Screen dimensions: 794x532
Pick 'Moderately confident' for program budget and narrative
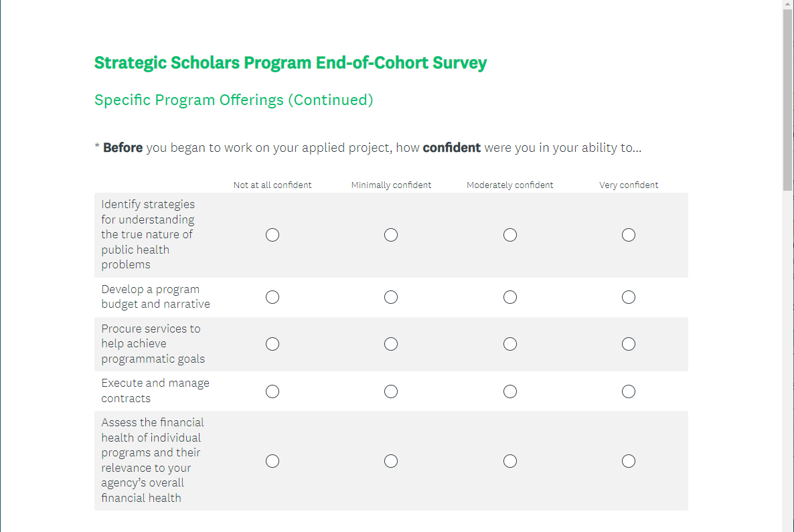click(510, 297)
